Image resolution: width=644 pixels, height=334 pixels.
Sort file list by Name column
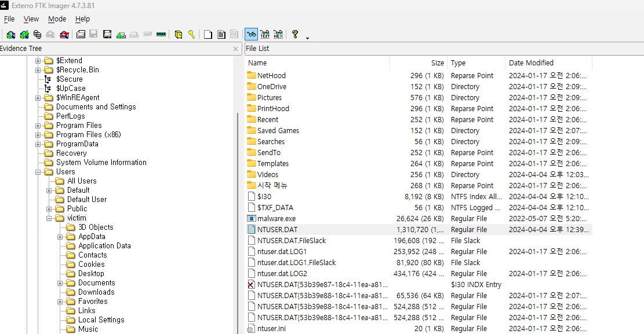pos(317,63)
